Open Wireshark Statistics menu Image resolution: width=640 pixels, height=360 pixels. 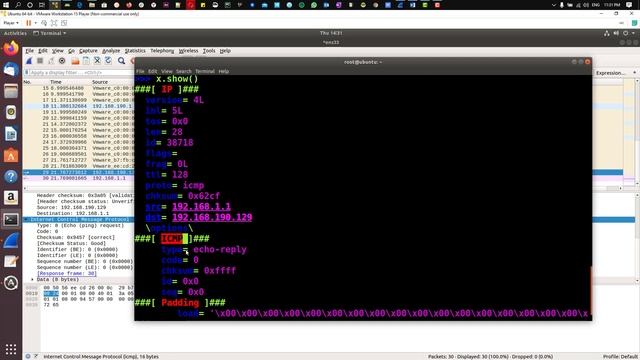point(135,51)
